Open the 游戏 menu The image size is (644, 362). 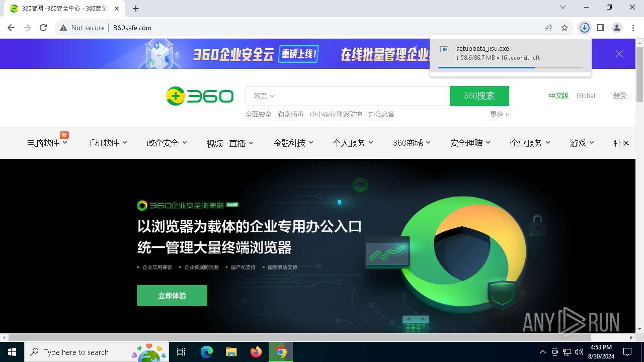pyautogui.click(x=582, y=143)
